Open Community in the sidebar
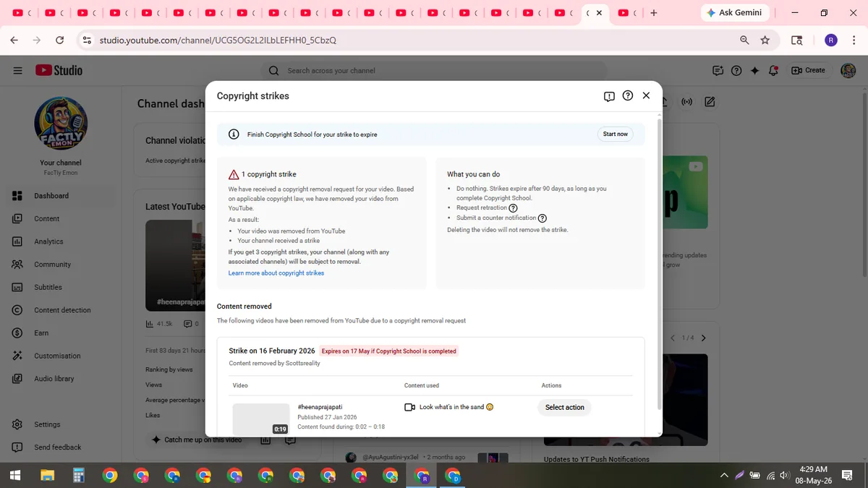Screen dimensions: 868x488 (61, 265)
